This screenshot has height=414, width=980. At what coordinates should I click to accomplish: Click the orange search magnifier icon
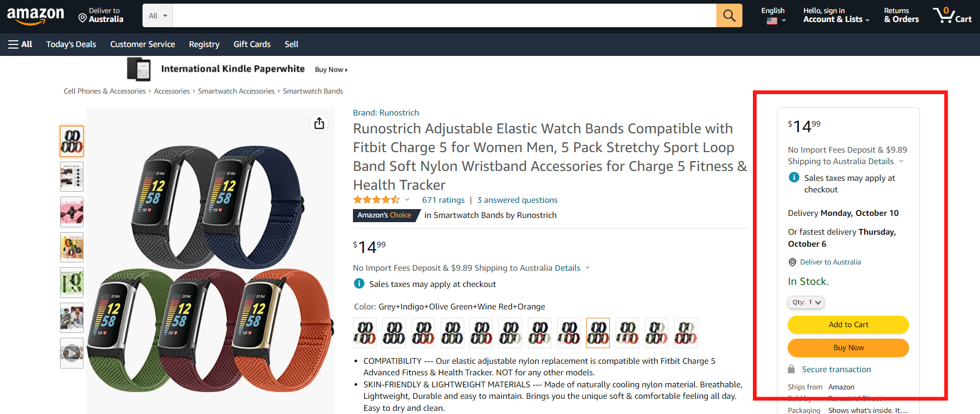729,16
